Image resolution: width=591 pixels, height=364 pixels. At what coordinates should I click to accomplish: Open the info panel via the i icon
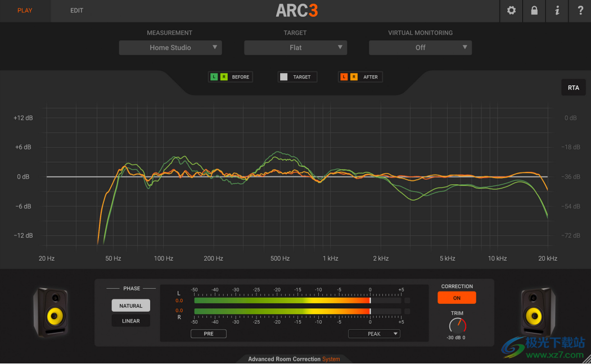click(557, 11)
